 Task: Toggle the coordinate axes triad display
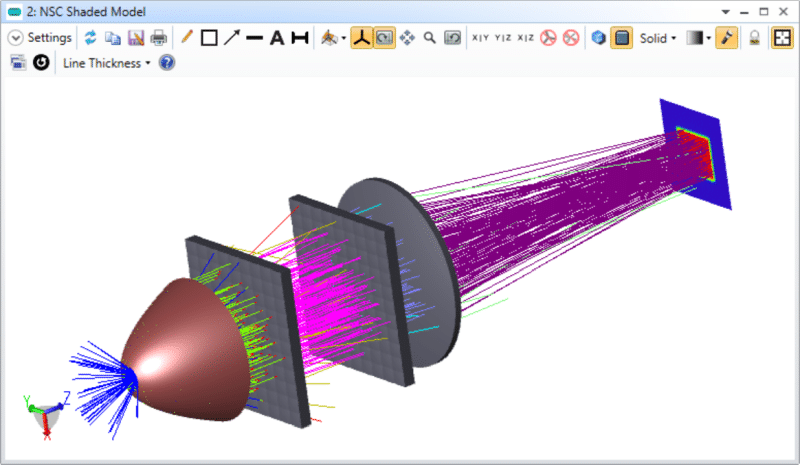[362, 38]
